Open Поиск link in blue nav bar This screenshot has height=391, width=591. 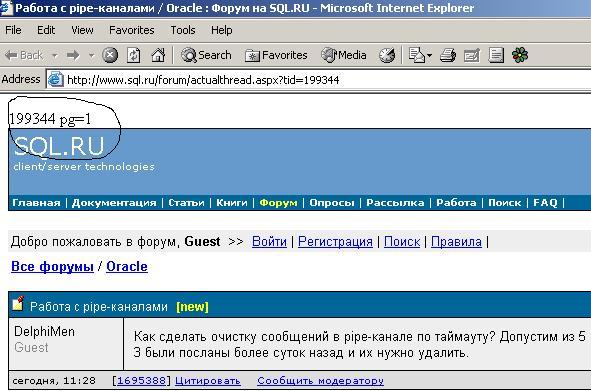tap(505, 203)
